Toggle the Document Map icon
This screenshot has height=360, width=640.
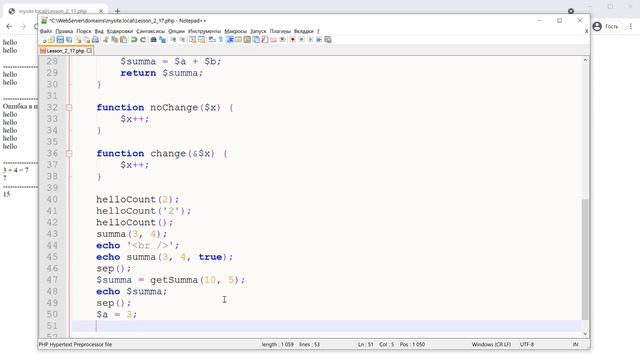pos(247,40)
